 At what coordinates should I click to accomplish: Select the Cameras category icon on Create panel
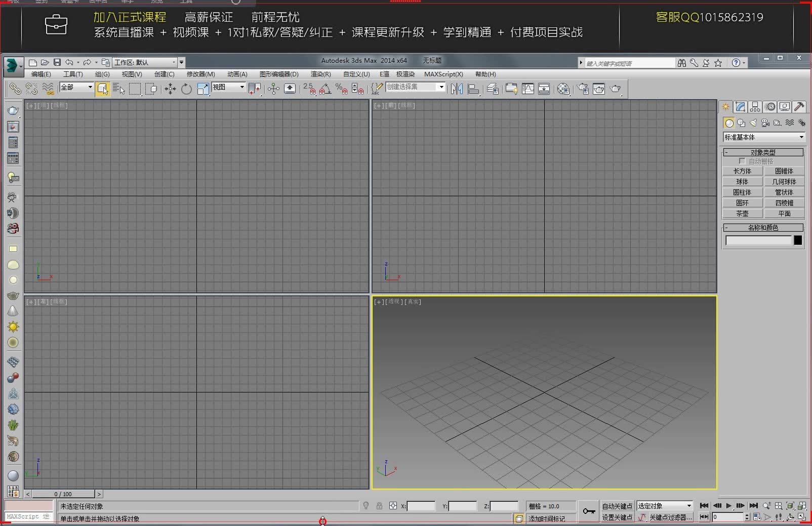coord(765,123)
